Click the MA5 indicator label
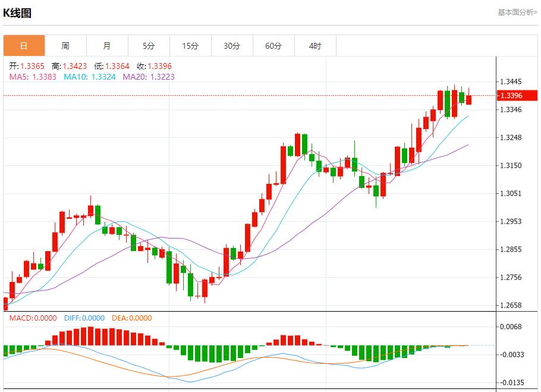Screen dimensions: 541x392 [x=33, y=77]
